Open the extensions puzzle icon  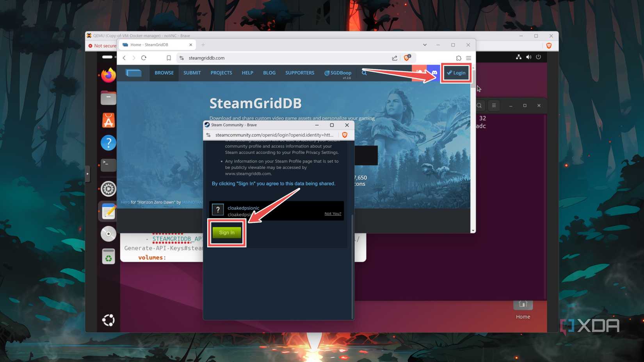[459, 58]
